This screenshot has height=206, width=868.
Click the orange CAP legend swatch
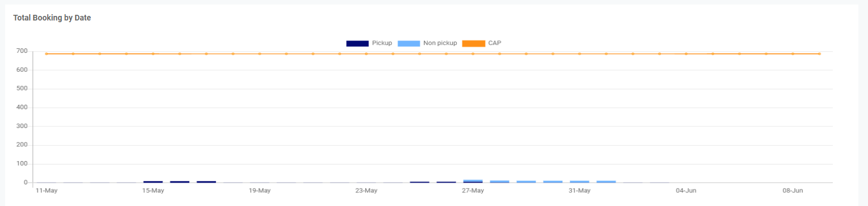point(474,43)
